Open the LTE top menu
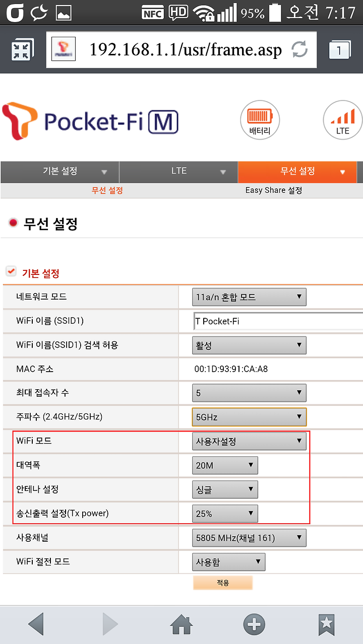This screenshot has width=363, height=644. [179, 172]
